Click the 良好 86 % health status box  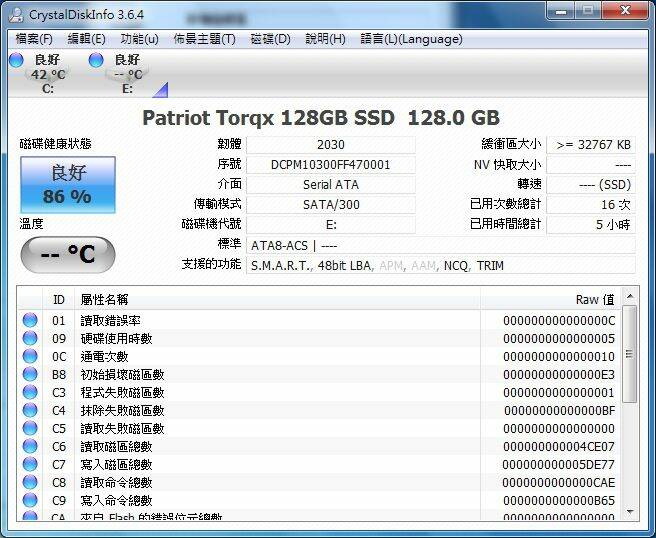68,184
